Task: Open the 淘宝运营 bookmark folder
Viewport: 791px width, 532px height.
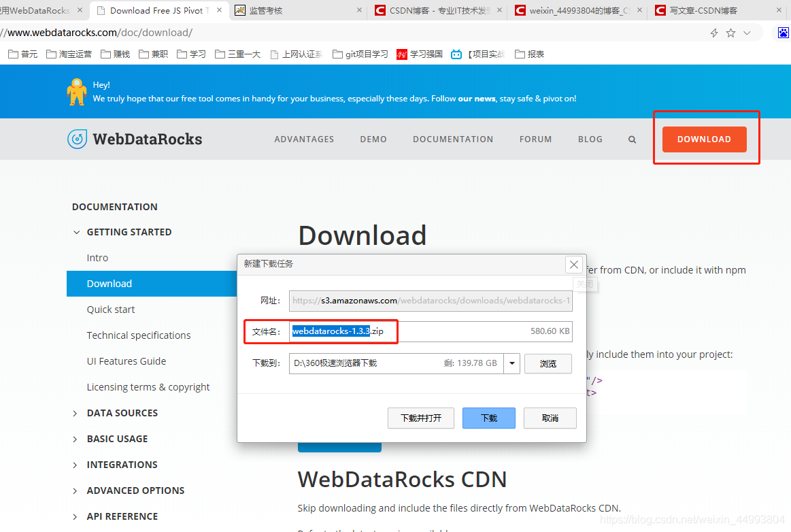Action: coord(69,54)
